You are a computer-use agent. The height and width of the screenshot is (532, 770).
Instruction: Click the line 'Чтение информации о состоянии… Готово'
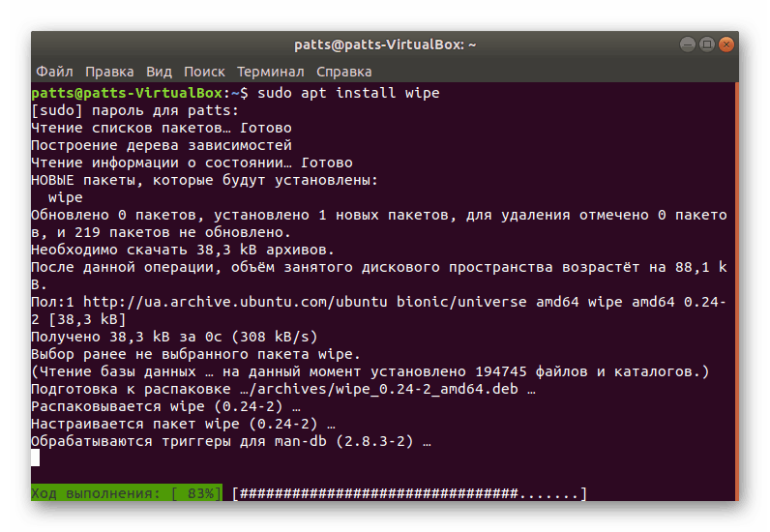192,163
